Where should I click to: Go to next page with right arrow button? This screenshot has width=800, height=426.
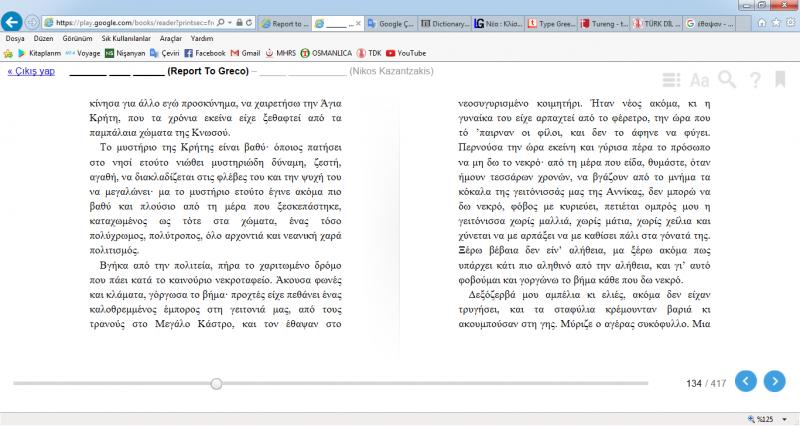click(x=774, y=381)
